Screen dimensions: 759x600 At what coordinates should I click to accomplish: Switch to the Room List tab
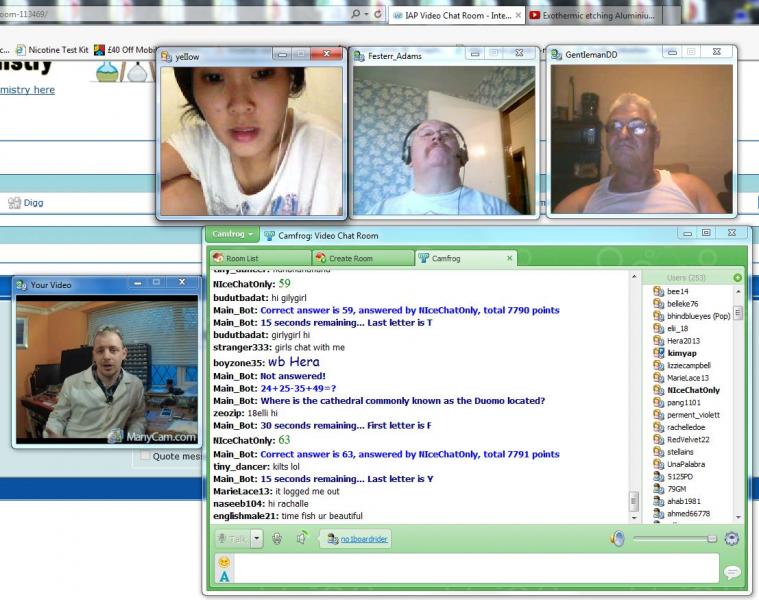(241, 258)
